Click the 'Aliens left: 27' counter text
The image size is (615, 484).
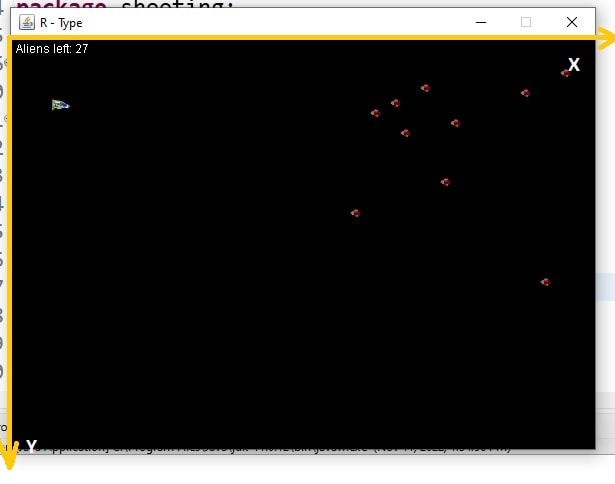click(52, 49)
